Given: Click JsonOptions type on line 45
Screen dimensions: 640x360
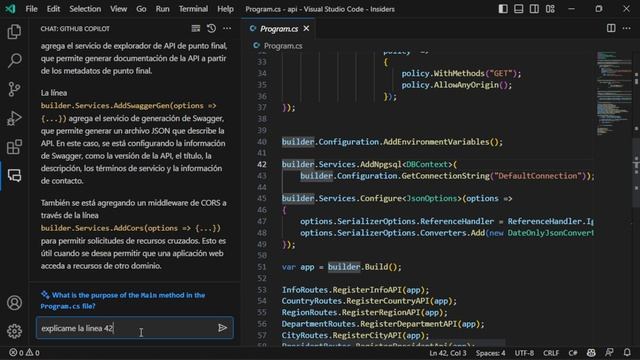Looking at the screenshot, I should tap(432, 198).
